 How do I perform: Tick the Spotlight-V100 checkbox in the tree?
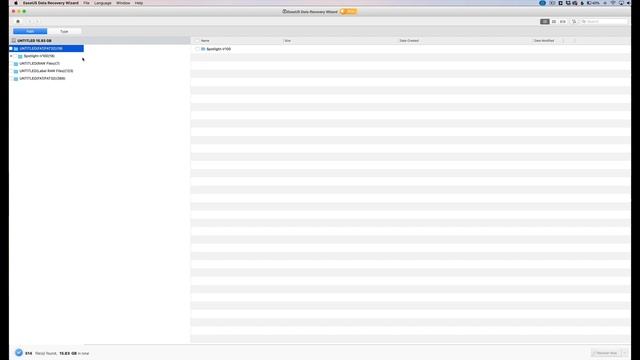(16, 56)
